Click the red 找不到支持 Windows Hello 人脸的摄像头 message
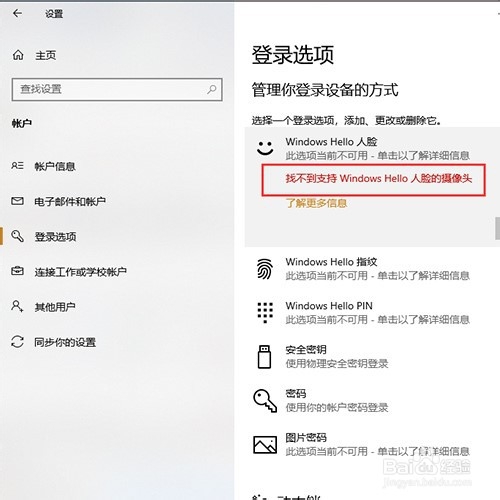The height and width of the screenshot is (500, 500). [379, 178]
